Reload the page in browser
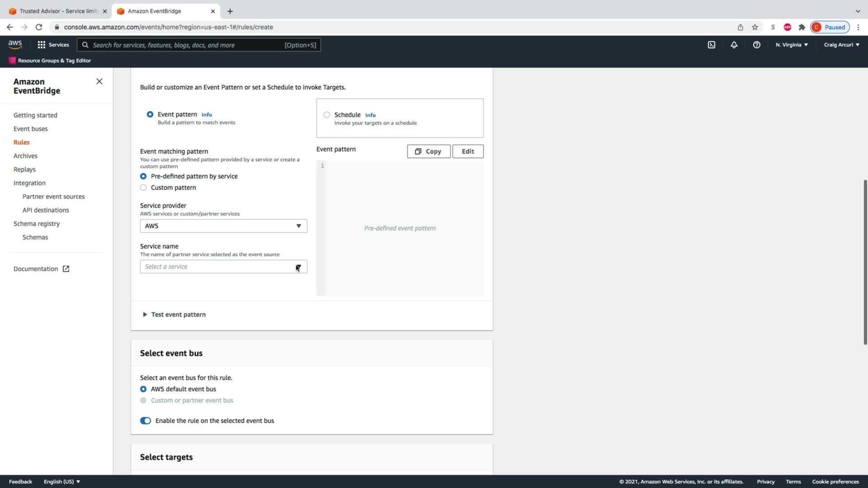The image size is (868, 488). click(39, 27)
